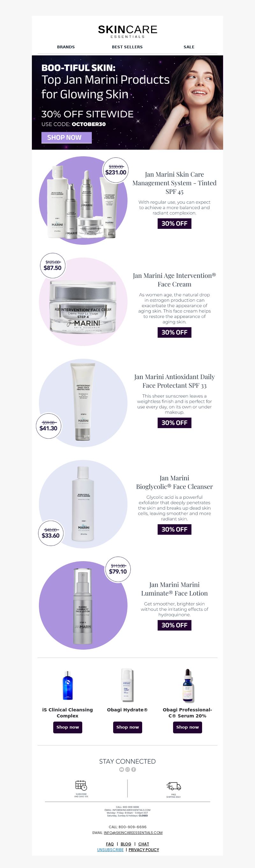Viewport: 255px width, 868px height.
Task: Open the Marini Luminate Face Lotion image
Action: coord(83,605)
